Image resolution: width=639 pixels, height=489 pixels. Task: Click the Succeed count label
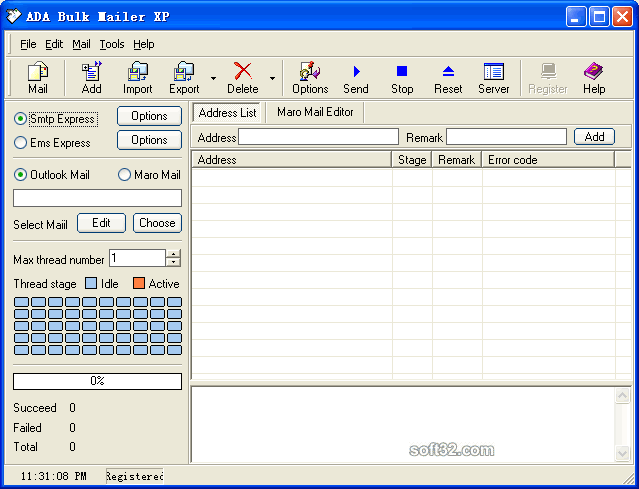[35, 408]
